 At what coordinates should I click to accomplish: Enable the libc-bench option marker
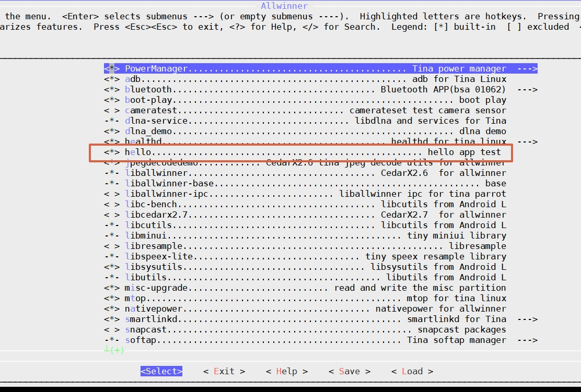111,204
